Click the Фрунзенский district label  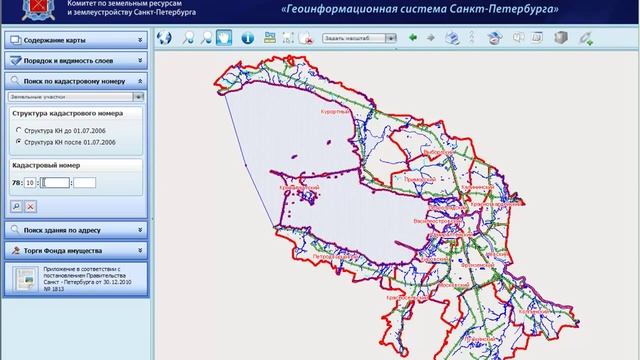click(477, 265)
